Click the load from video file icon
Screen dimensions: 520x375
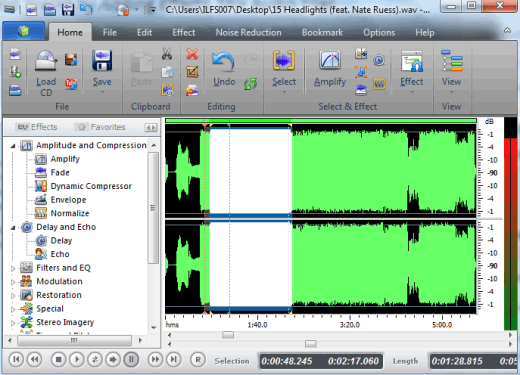pos(71,59)
